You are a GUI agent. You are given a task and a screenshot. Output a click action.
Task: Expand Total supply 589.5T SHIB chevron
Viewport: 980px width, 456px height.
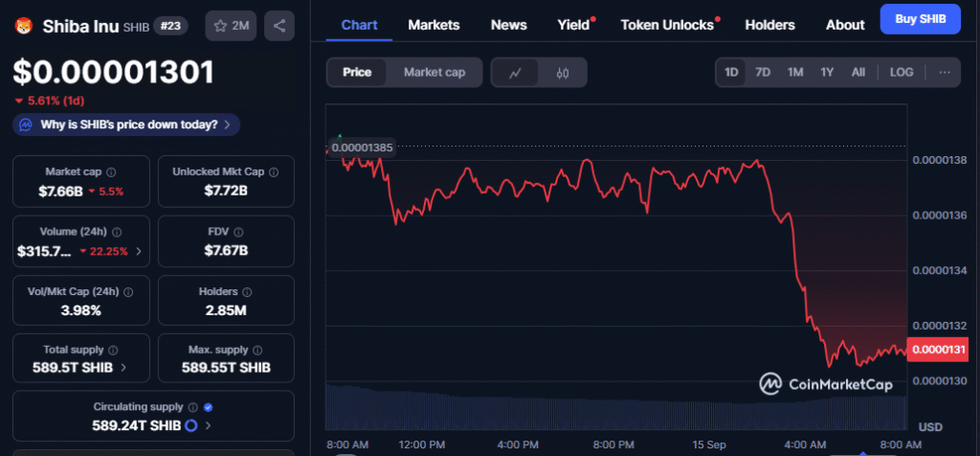[123, 368]
